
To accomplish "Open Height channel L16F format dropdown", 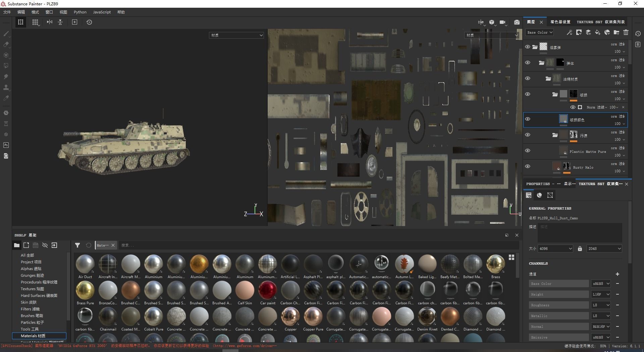I will point(601,294).
